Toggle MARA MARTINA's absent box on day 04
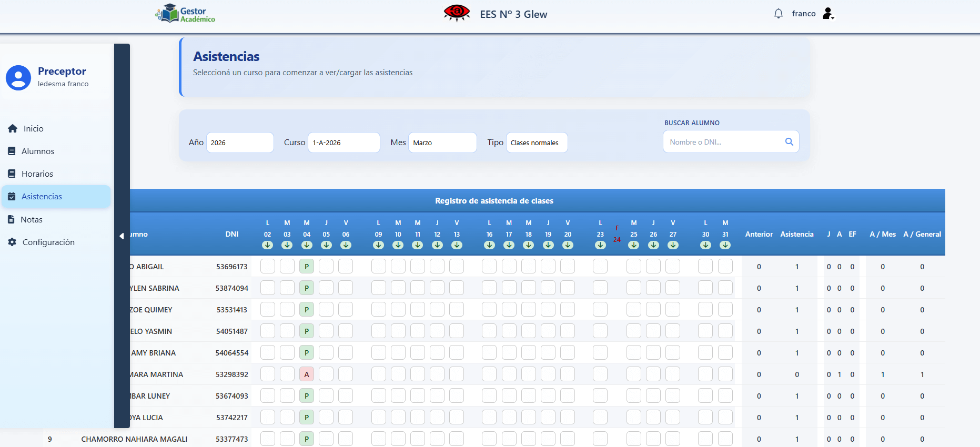Viewport: 980px width, 447px height. 307,374
